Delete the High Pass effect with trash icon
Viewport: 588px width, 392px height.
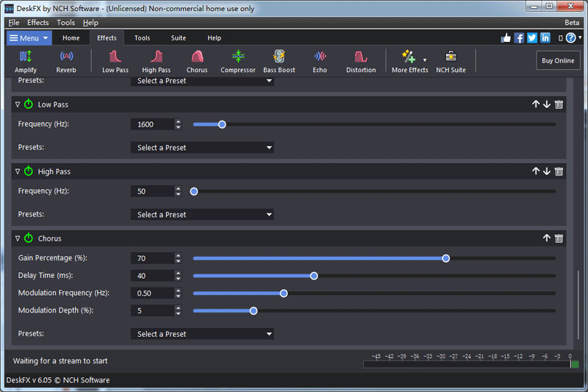(x=559, y=171)
